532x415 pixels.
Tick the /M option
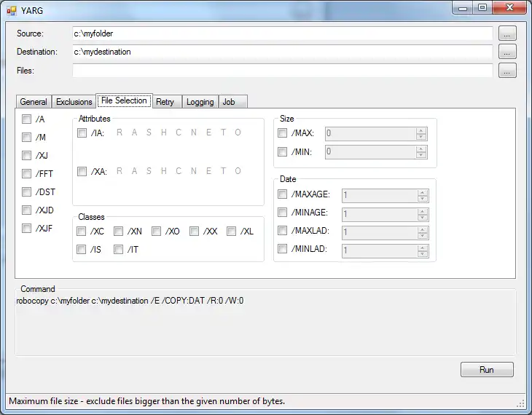26,138
